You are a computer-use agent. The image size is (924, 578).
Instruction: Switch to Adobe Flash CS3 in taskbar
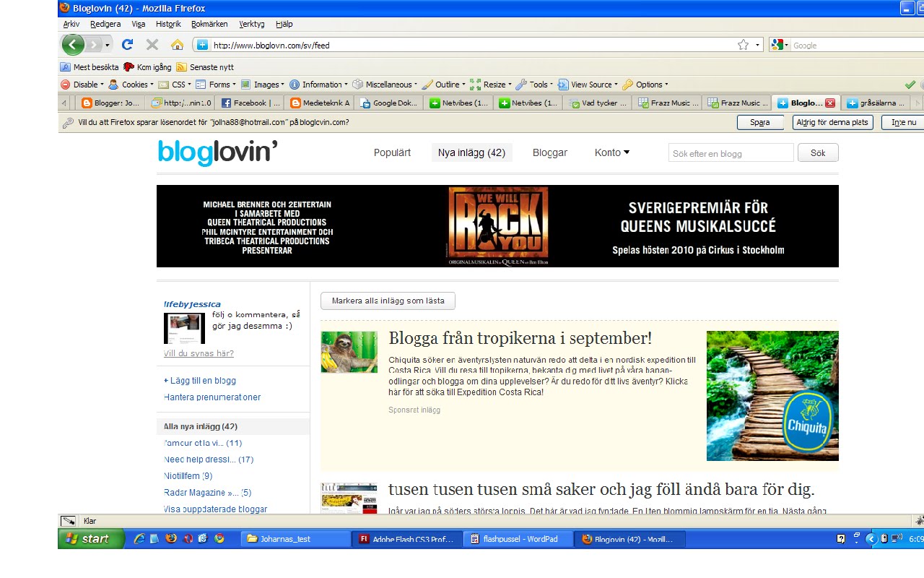pos(406,539)
